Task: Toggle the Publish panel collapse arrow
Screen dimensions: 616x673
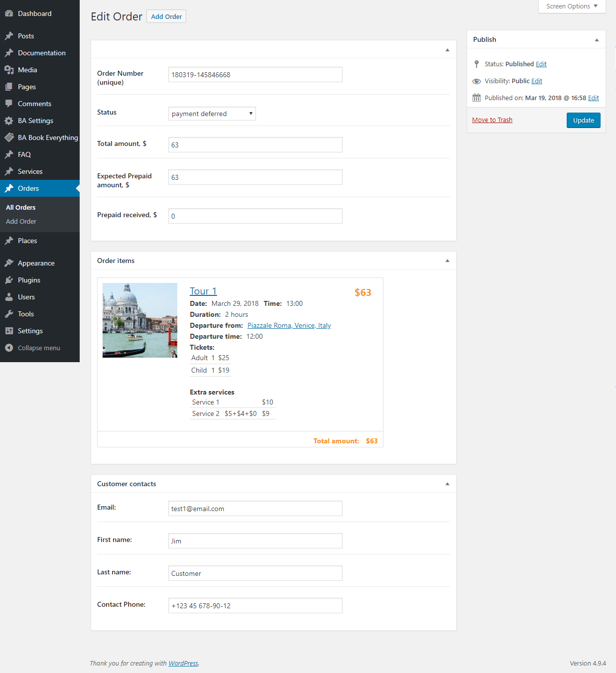Action: (x=597, y=40)
